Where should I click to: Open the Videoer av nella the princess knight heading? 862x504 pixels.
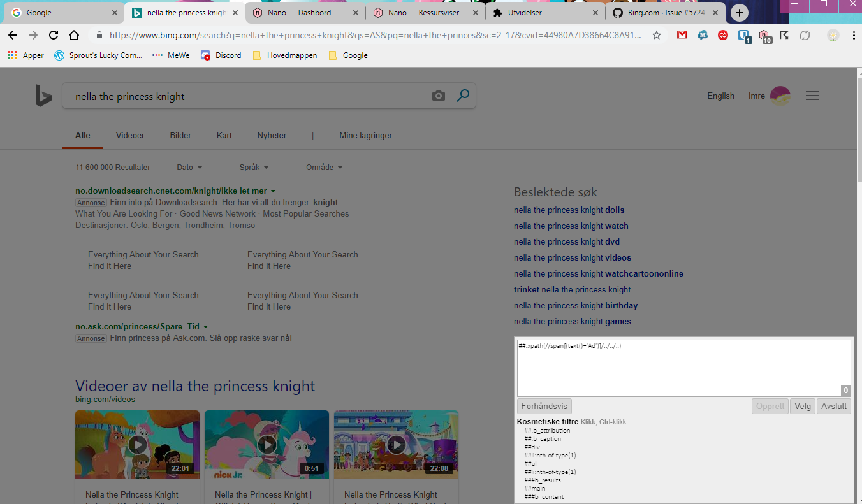[195, 386]
